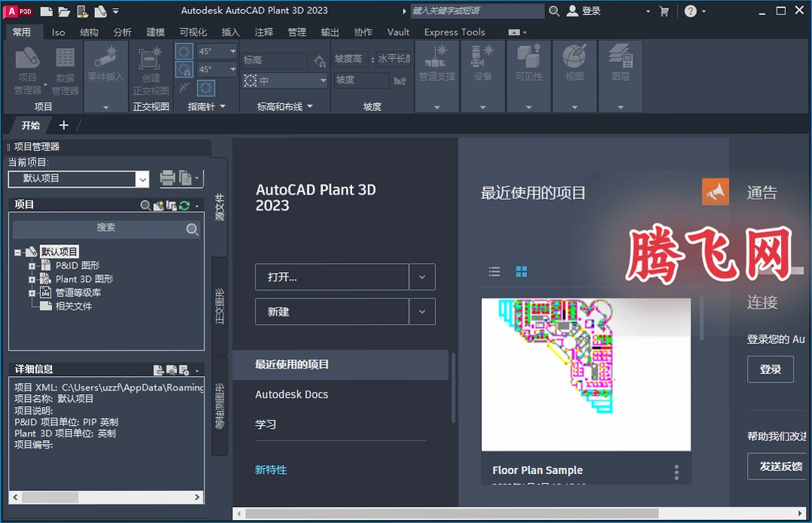The width and height of the screenshot is (812, 523).
Task: Open the 新特性 link
Action: [x=271, y=470]
